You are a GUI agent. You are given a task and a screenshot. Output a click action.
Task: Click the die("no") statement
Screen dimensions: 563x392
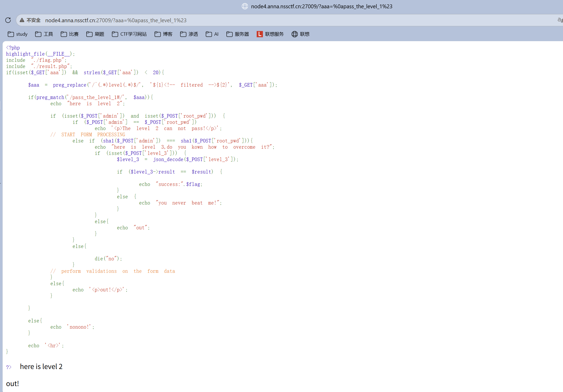coord(108,259)
